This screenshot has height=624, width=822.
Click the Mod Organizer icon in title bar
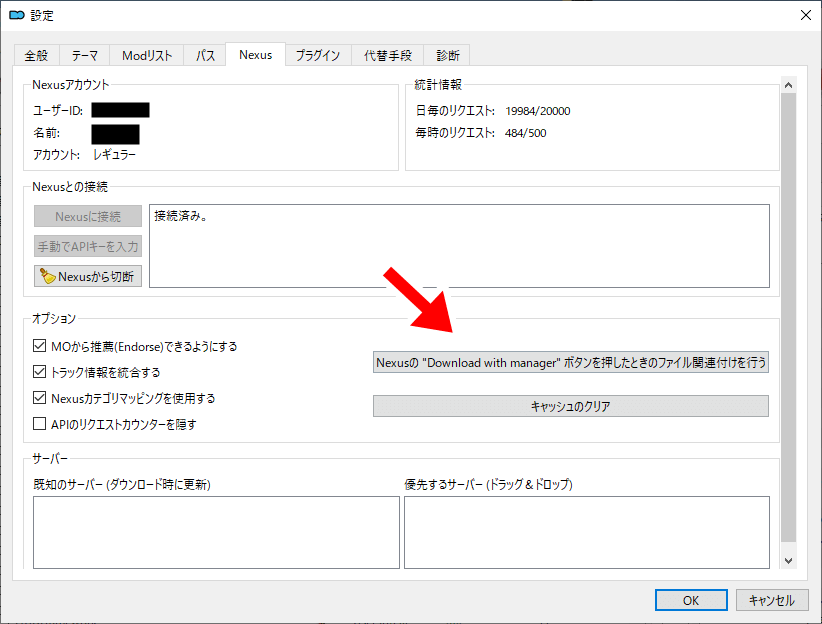click(17, 15)
